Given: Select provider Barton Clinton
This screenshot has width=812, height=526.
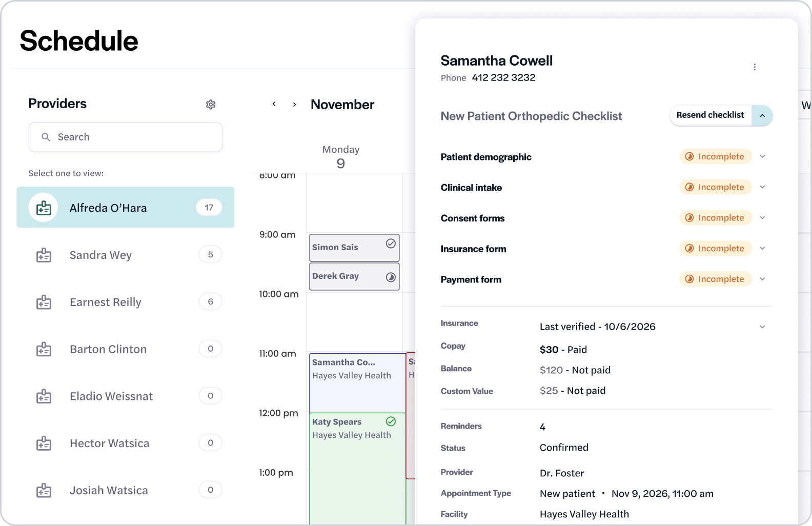Looking at the screenshot, I should (126, 349).
